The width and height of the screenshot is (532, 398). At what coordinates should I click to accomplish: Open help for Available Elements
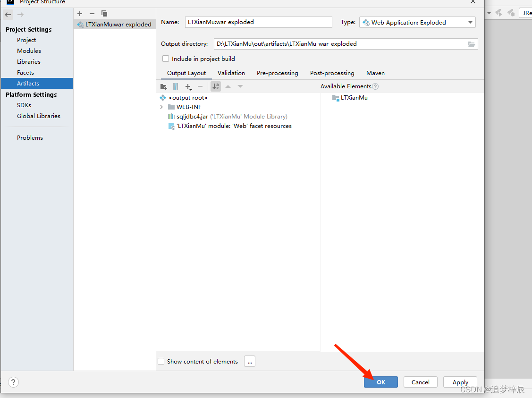tap(375, 86)
